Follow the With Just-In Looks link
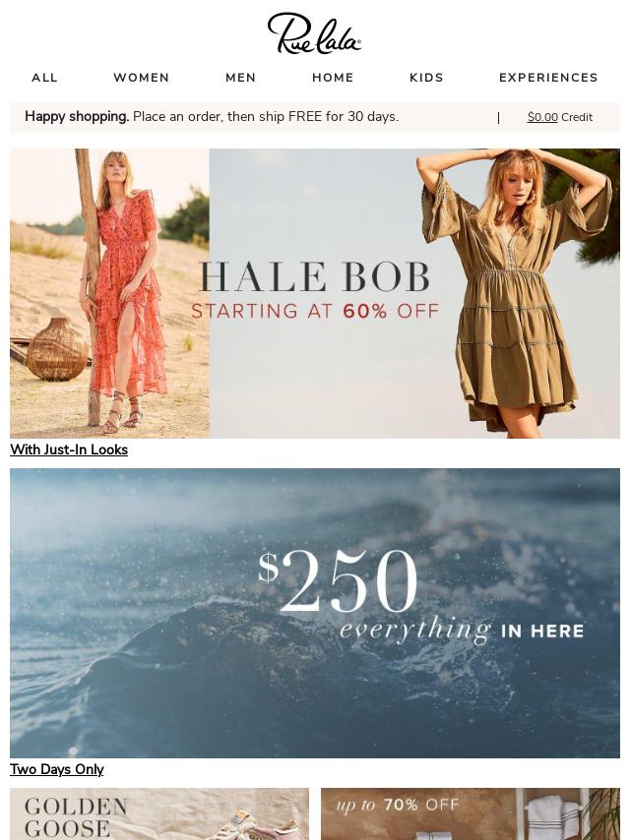Screen dimensions: 630x840 (x=69, y=450)
